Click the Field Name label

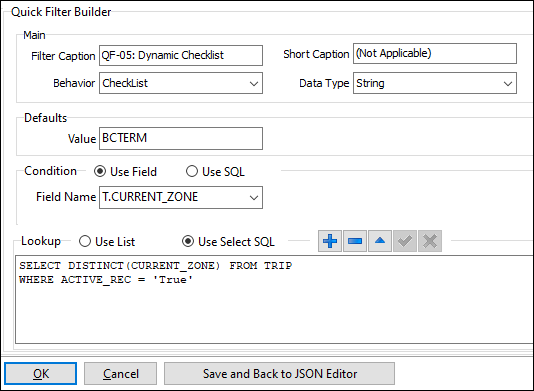pyautogui.click(x=66, y=197)
